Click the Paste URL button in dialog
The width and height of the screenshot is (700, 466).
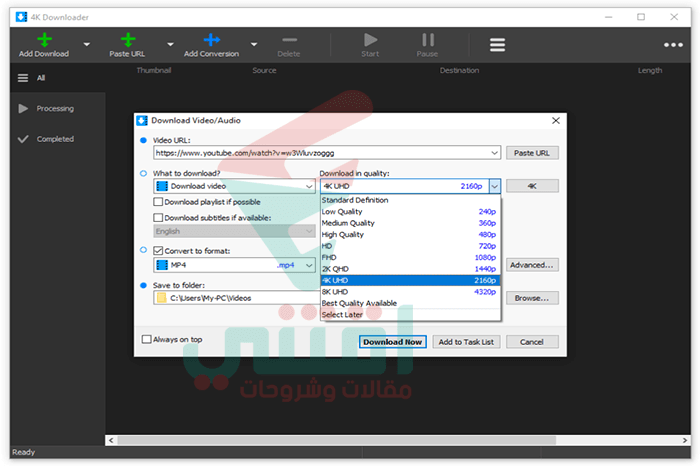(x=532, y=153)
